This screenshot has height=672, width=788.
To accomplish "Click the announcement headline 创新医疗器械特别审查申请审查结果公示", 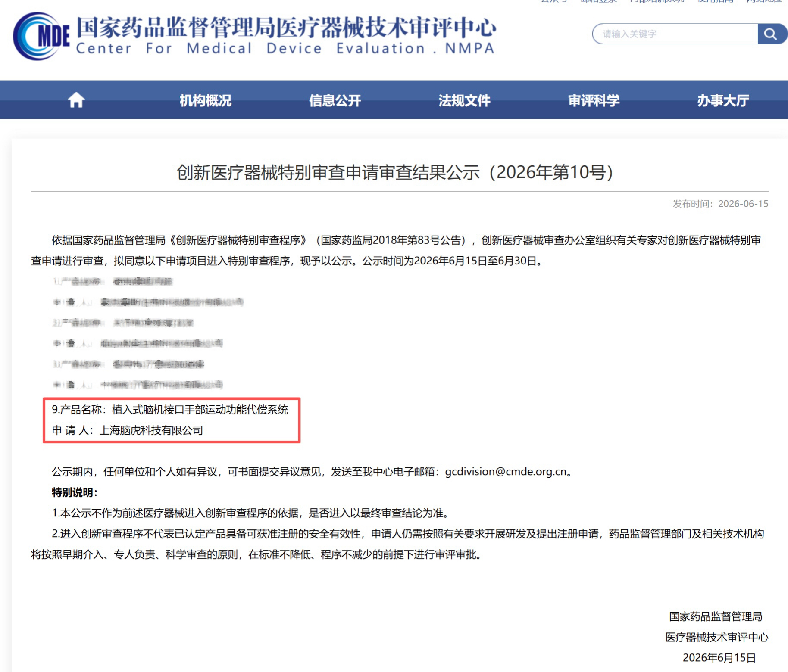I will (x=395, y=172).
